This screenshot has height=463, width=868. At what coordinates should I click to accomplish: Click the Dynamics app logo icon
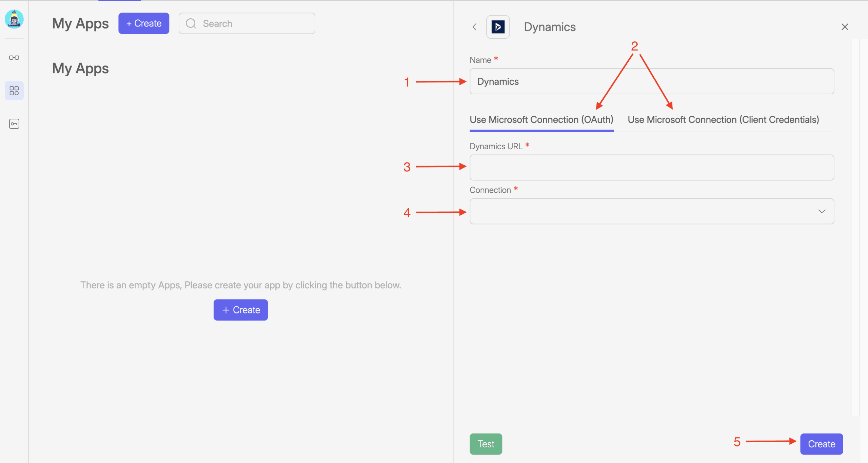498,27
